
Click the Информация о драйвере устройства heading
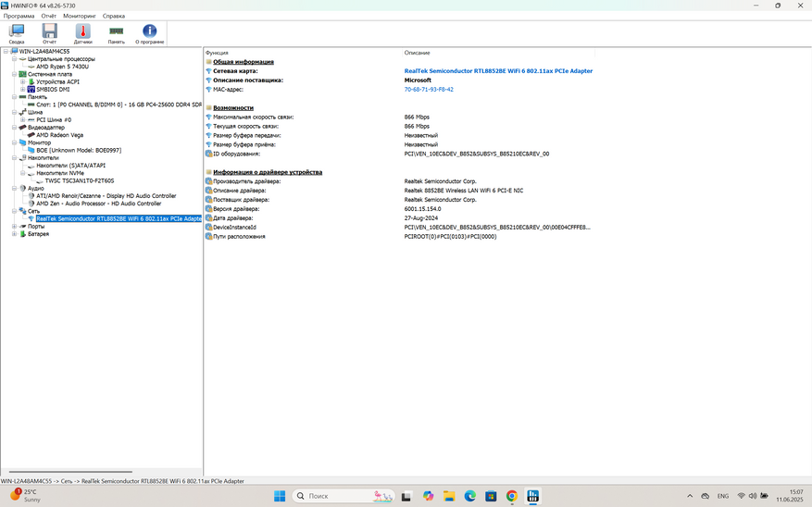tap(268, 172)
